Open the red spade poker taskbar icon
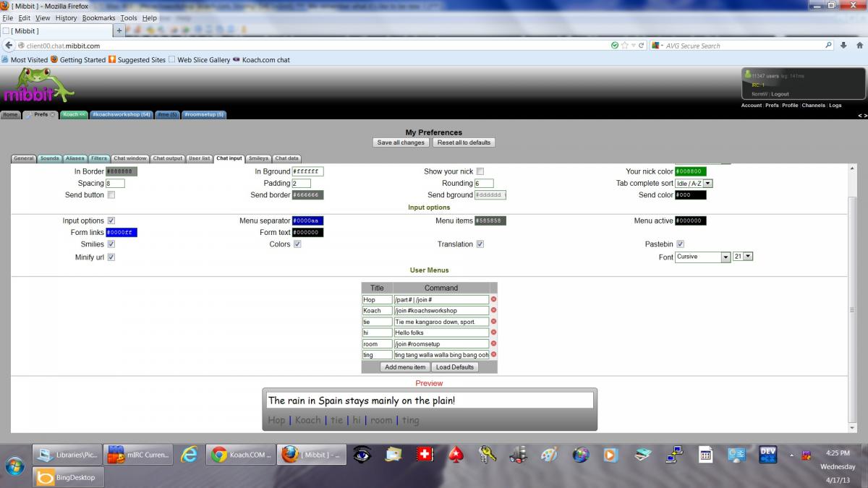The height and width of the screenshot is (488, 868). (456, 454)
